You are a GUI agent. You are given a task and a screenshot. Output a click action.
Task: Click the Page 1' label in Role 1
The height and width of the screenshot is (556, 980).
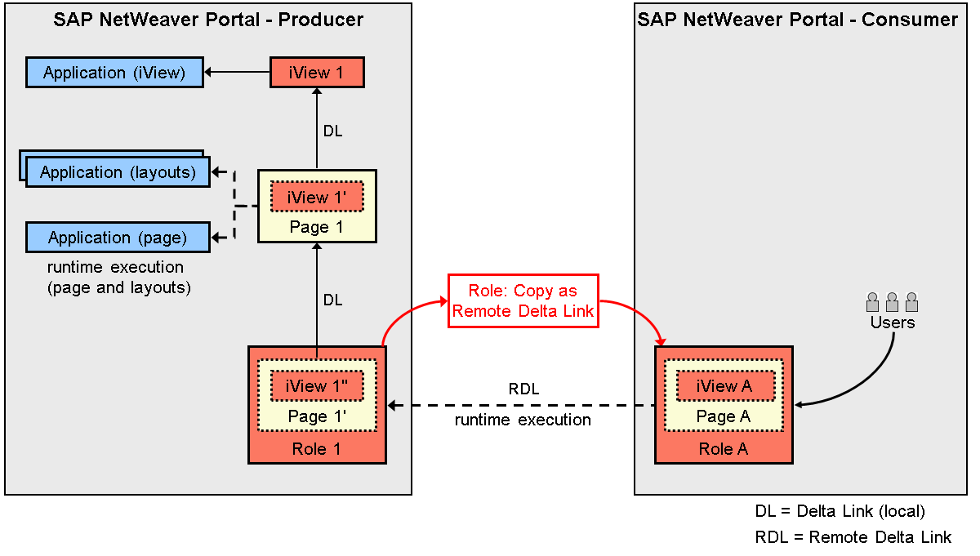pos(317,416)
